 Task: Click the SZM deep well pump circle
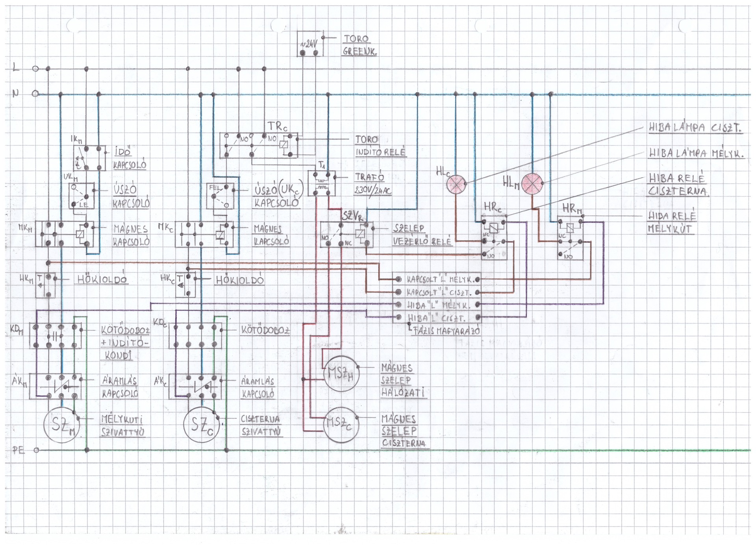click(x=62, y=425)
